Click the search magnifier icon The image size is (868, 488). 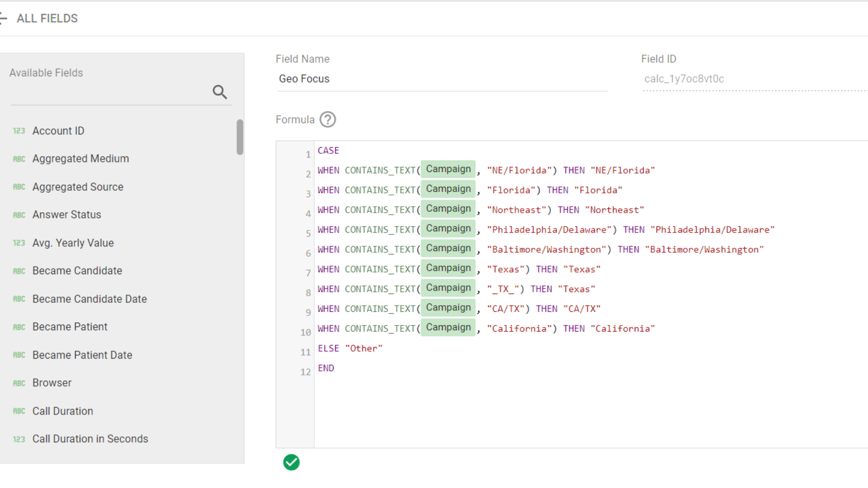click(220, 92)
